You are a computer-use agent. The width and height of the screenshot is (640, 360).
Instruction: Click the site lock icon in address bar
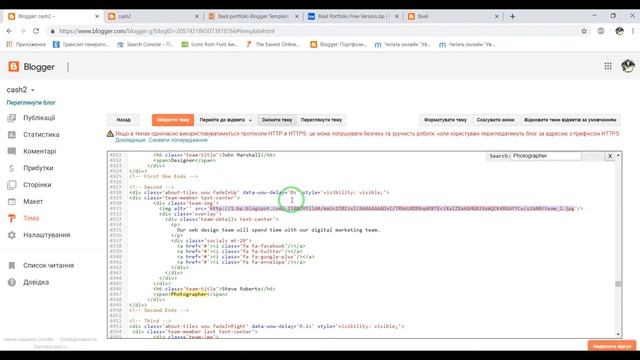[x=52, y=31]
